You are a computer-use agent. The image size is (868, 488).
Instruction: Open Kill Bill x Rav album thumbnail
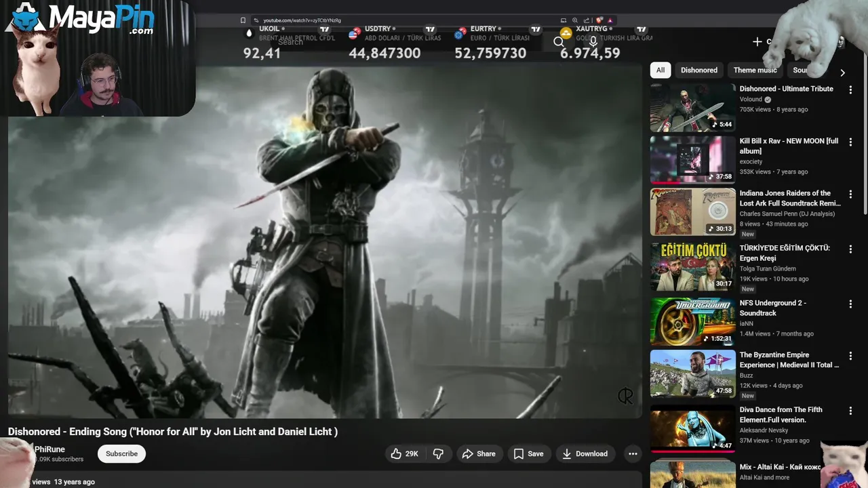click(692, 160)
